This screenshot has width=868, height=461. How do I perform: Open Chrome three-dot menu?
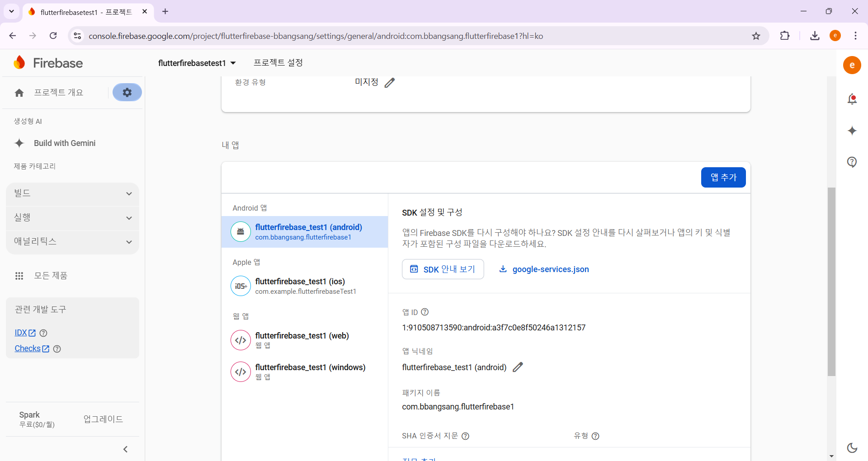pyautogui.click(x=855, y=36)
